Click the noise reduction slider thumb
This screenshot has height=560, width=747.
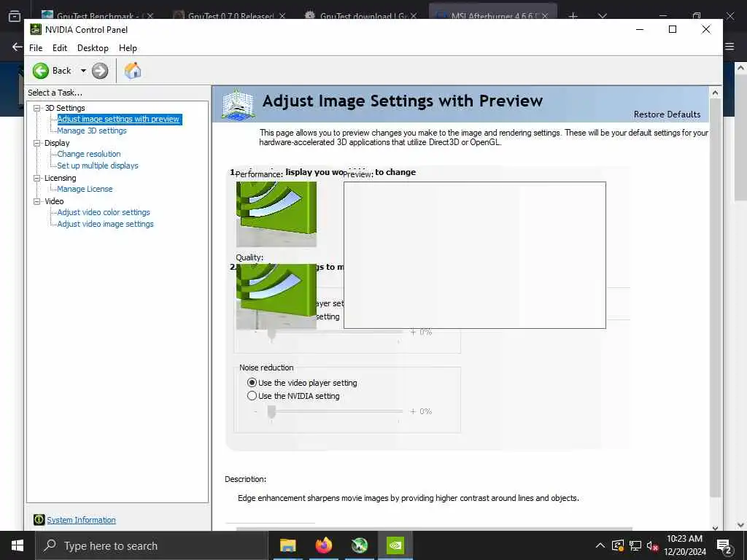[x=271, y=412]
